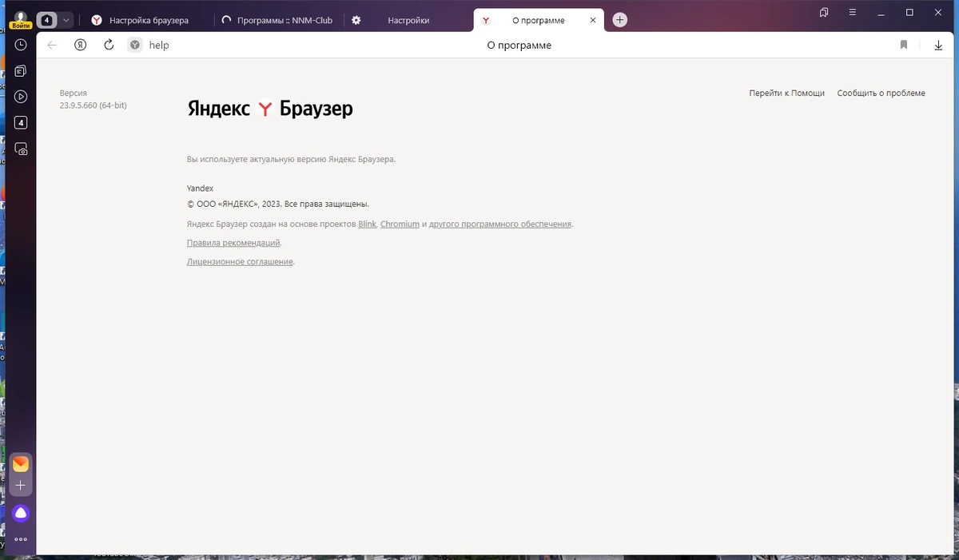Open browsing history via the clock sidebar icon
Image resolution: width=959 pixels, height=560 pixels.
(x=21, y=46)
